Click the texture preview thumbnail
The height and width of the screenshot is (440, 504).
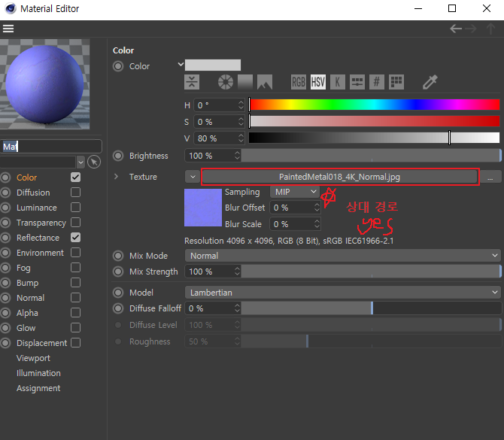(x=203, y=208)
